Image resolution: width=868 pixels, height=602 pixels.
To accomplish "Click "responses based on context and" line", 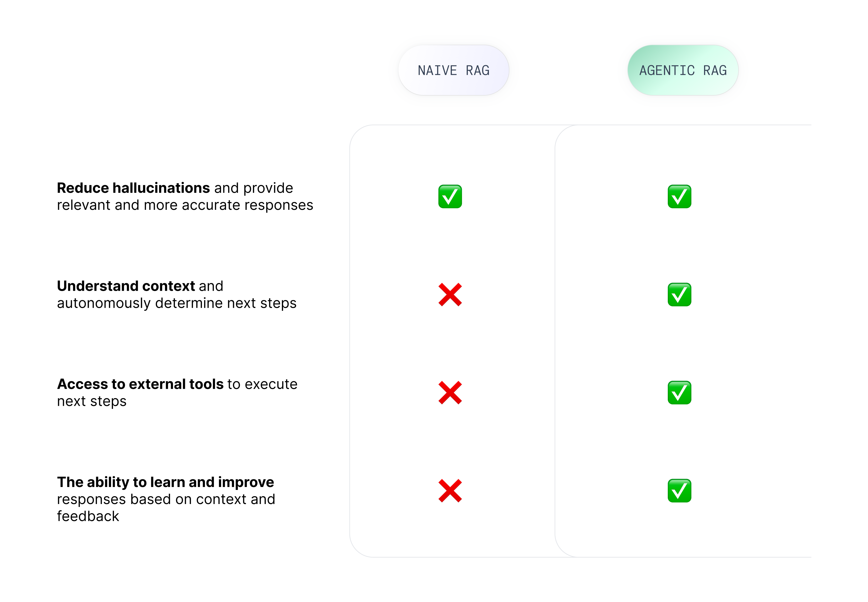I will coord(166,499).
